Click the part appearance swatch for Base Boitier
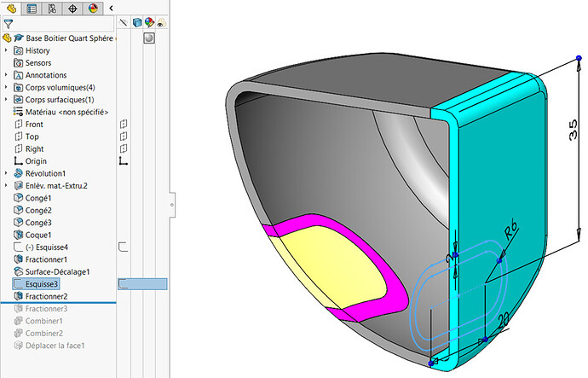This screenshot has height=378, width=588. (x=148, y=38)
